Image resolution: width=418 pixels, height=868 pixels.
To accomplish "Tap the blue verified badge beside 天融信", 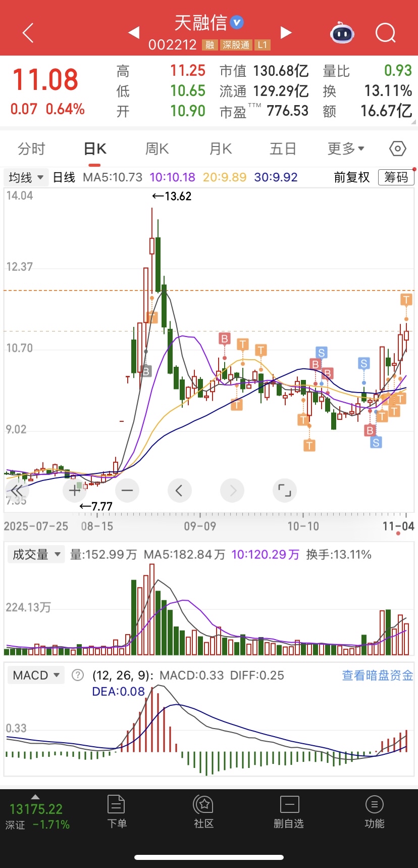I will coord(237,23).
